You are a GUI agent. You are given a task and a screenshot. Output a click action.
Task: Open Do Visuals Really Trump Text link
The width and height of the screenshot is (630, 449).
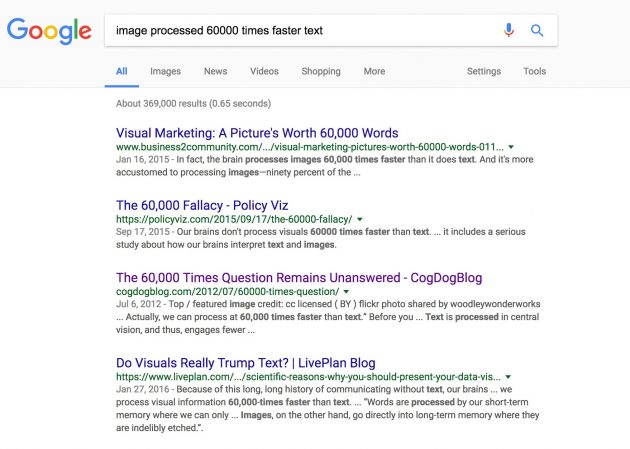pos(246,363)
